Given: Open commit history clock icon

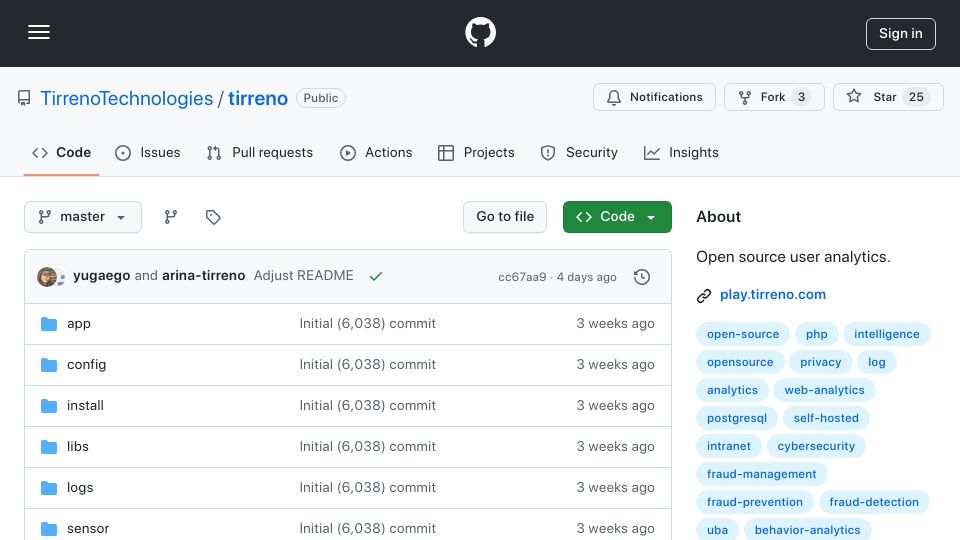Looking at the screenshot, I should click(642, 277).
